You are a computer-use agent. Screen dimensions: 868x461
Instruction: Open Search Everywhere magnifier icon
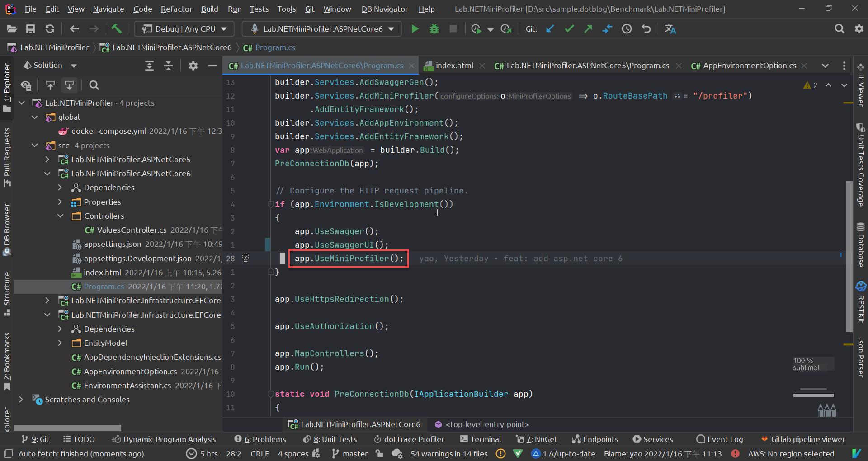tap(840, 29)
